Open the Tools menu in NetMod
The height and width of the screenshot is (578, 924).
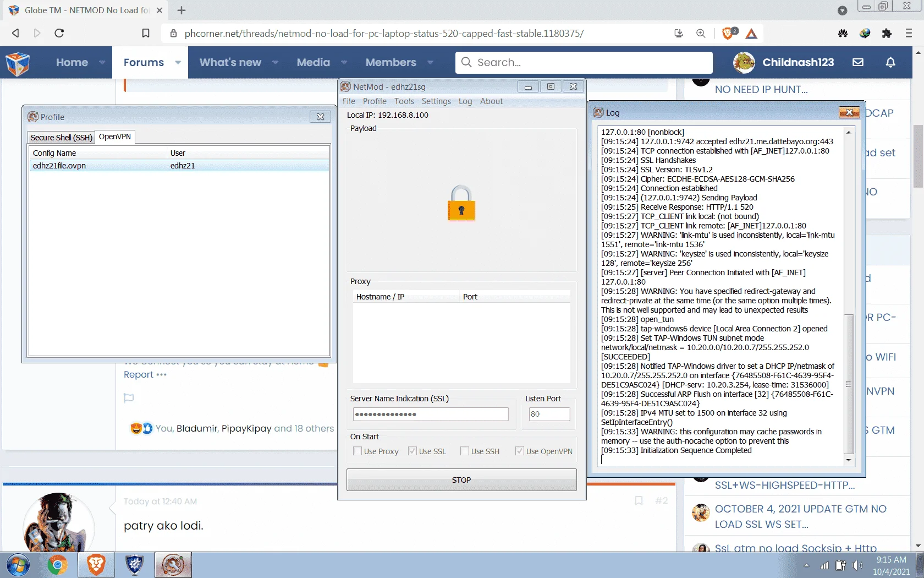click(x=404, y=101)
